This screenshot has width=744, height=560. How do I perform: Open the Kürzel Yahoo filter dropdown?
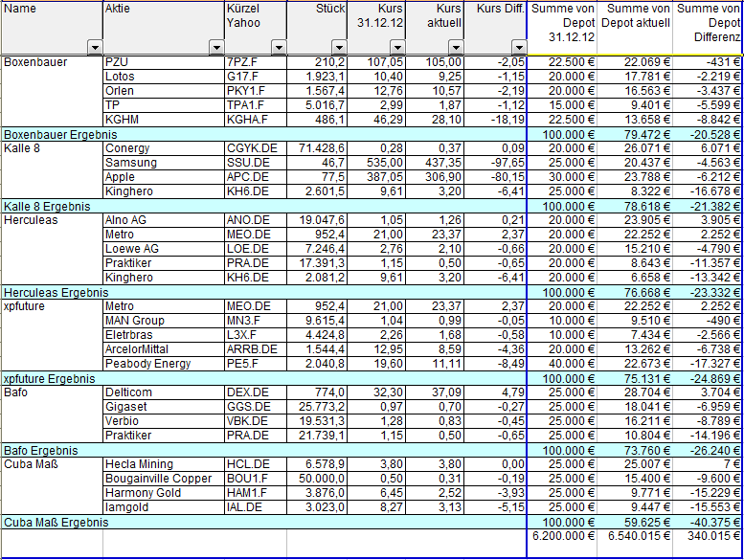pos(279,48)
